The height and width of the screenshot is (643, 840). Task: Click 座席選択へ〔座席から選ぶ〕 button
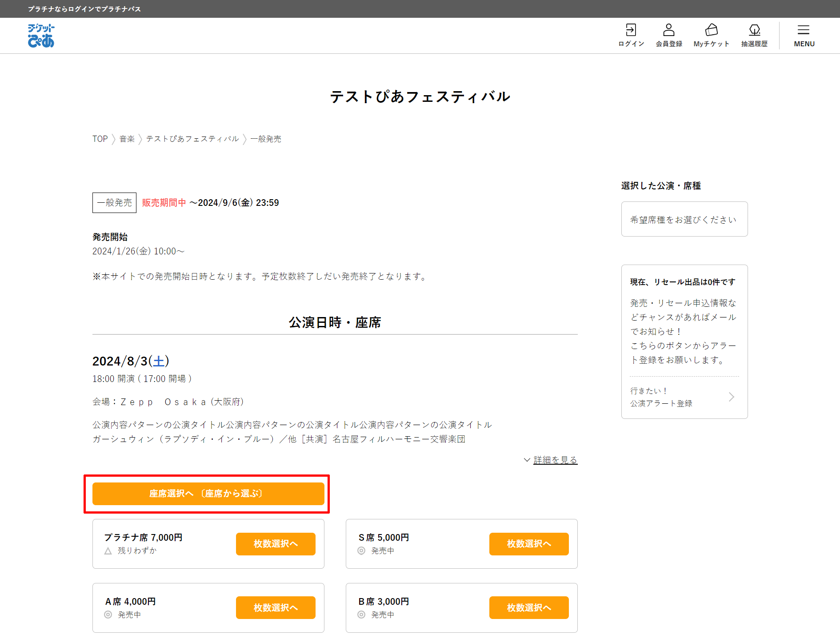(208, 494)
